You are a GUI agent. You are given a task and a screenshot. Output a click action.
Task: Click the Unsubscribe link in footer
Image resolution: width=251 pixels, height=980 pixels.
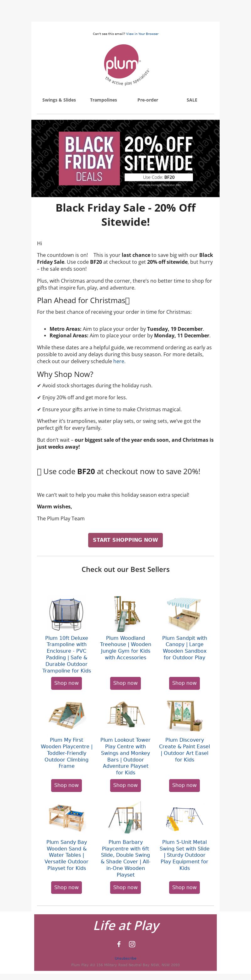click(125, 958)
